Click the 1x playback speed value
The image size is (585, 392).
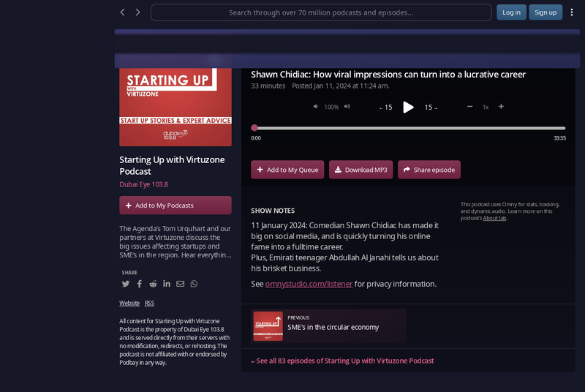click(486, 107)
